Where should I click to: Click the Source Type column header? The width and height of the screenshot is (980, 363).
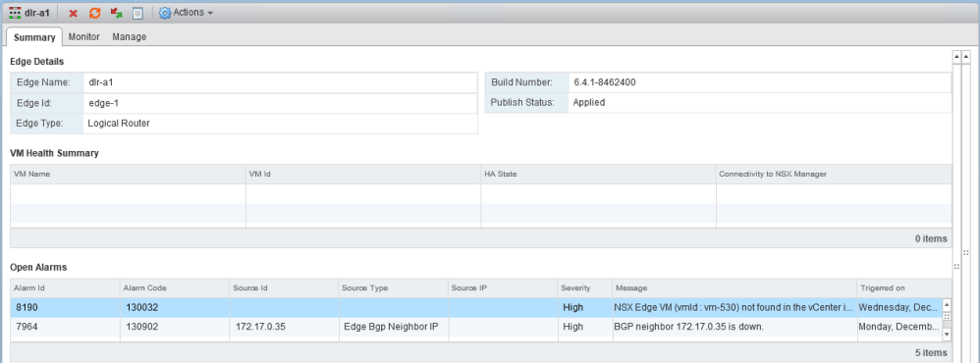click(x=393, y=288)
